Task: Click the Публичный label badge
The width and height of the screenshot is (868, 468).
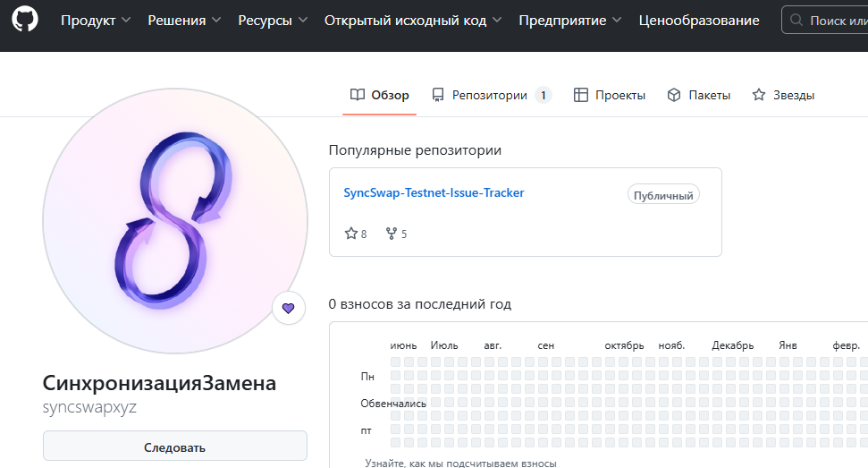Action: click(x=663, y=195)
